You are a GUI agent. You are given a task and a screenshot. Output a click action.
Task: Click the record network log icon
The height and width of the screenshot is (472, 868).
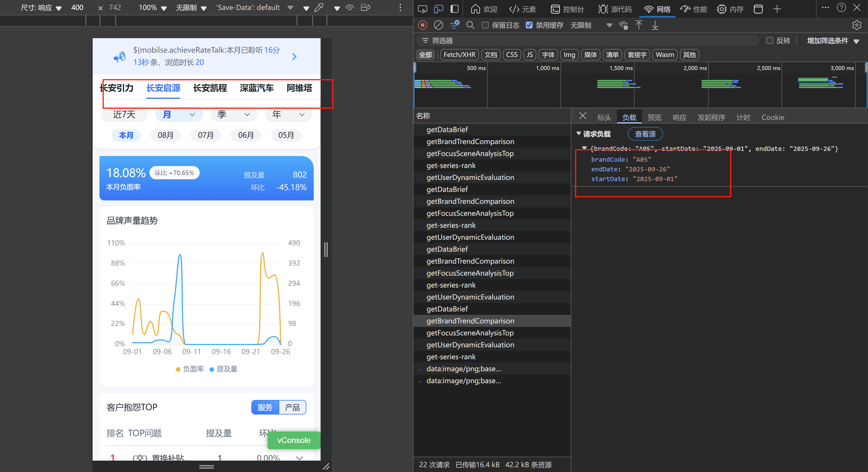pos(423,25)
